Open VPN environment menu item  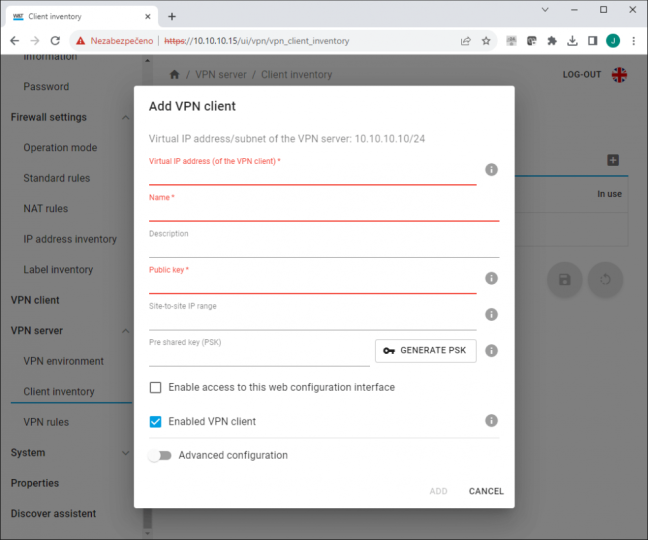click(x=63, y=361)
